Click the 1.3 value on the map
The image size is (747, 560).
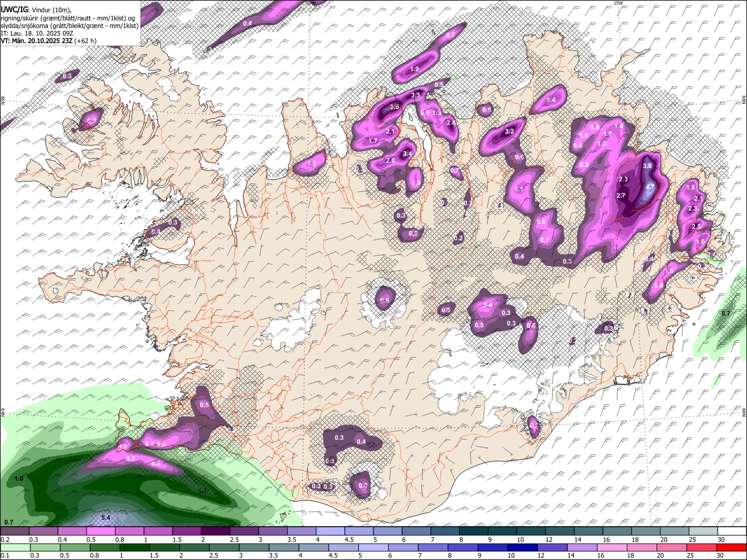(435, 113)
